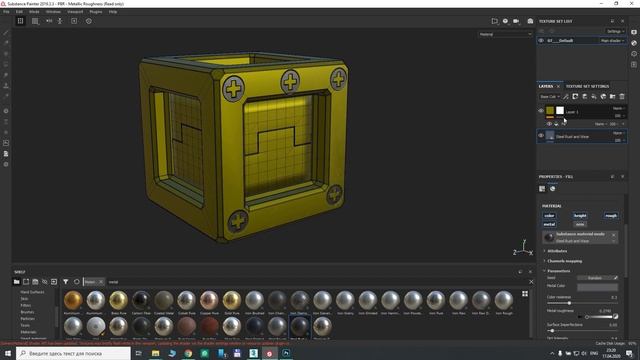This screenshot has width=640, height=360.
Task: Select the Material Picker tool
Action: pyautogui.click(x=6, y=96)
